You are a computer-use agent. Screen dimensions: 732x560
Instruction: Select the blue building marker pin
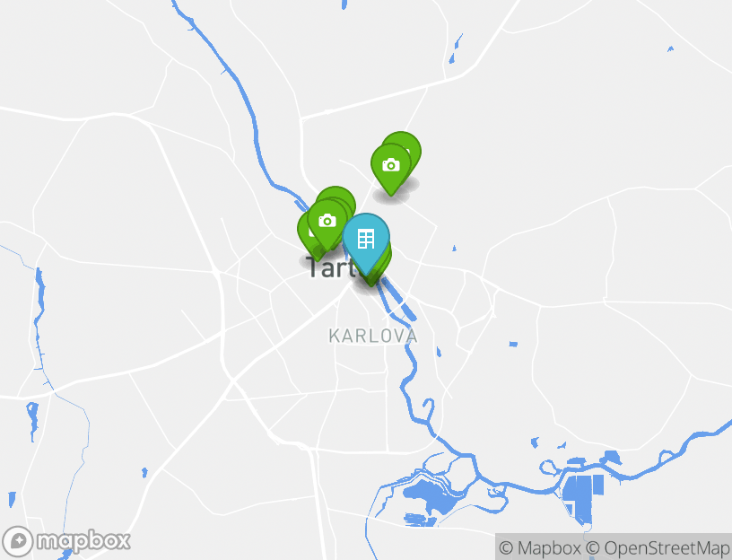pos(366,239)
